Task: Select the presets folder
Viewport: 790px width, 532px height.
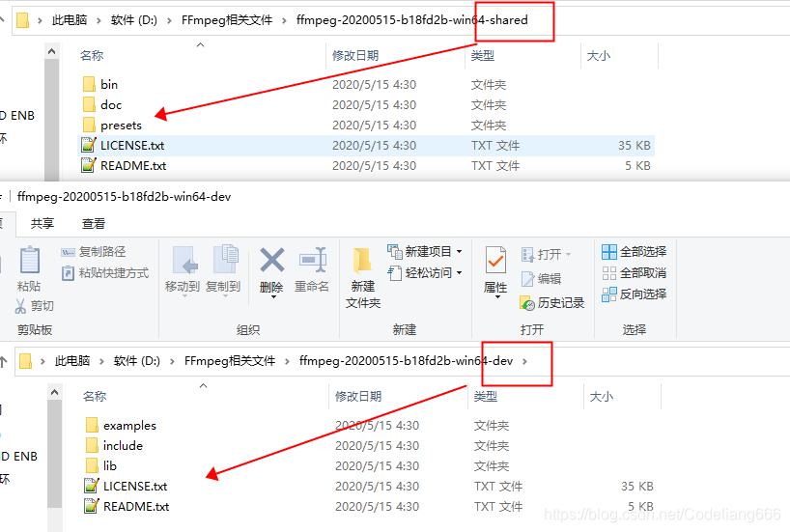Action: [112, 125]
